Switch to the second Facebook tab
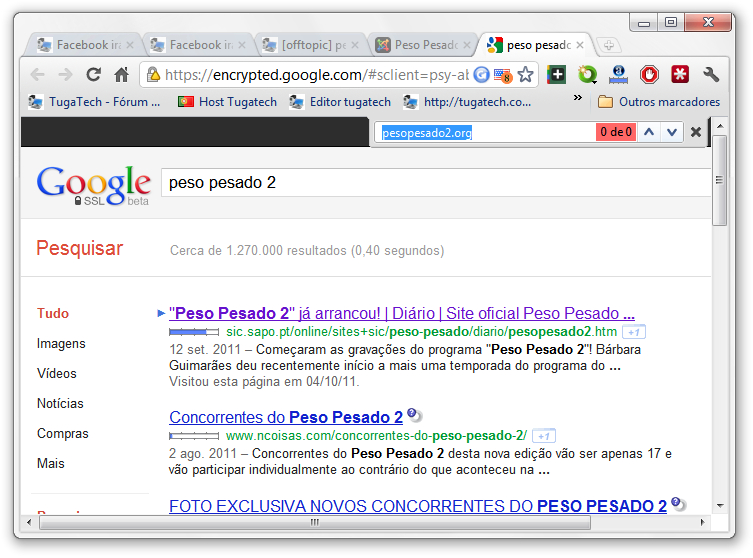Image resolution: width=753 pixels, height=558 pixels. tap(194, 45)
